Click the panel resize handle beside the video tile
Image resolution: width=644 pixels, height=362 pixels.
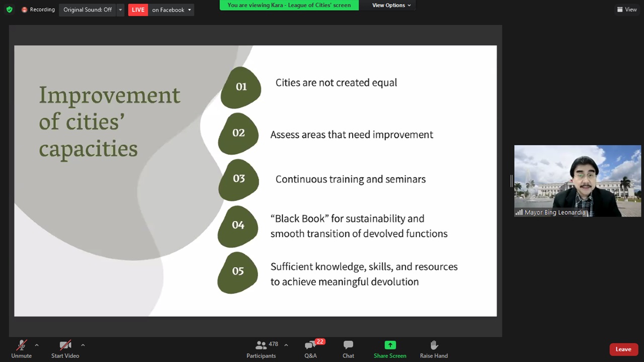511,181
